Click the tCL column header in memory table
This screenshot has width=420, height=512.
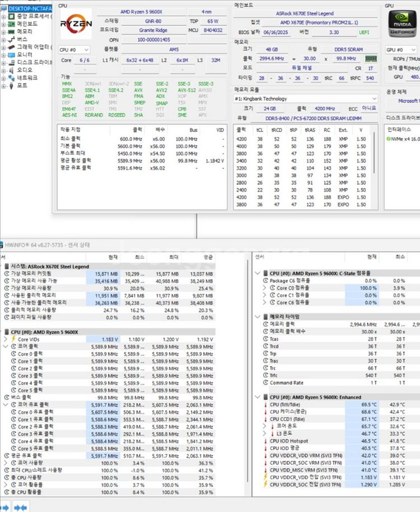tap(259, 130)
